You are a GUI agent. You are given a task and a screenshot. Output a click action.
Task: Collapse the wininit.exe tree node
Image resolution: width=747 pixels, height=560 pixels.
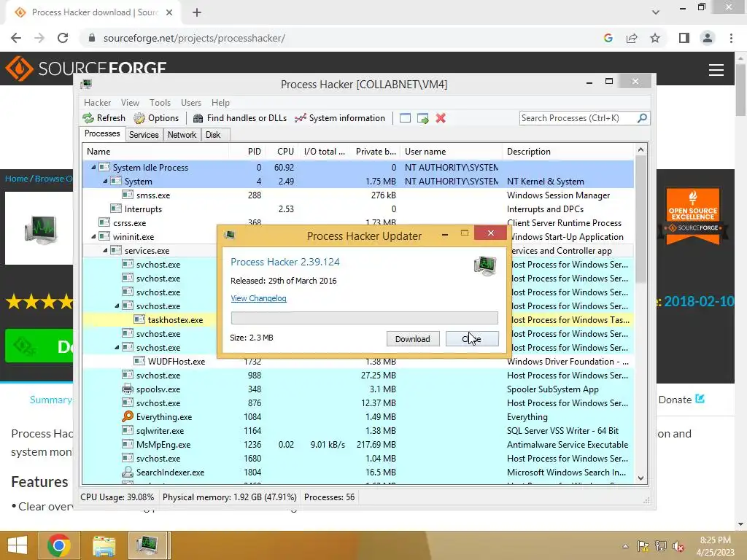point(93,236)
